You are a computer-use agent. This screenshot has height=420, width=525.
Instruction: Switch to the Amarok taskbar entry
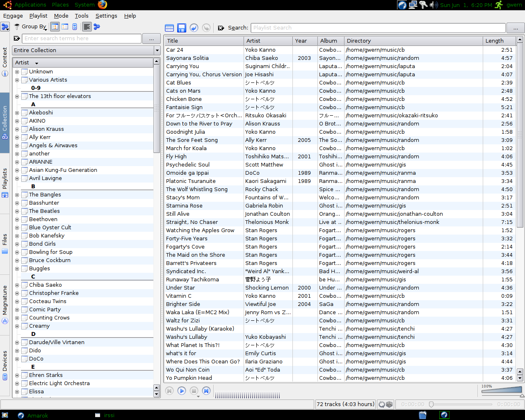(x=33, y=415)
